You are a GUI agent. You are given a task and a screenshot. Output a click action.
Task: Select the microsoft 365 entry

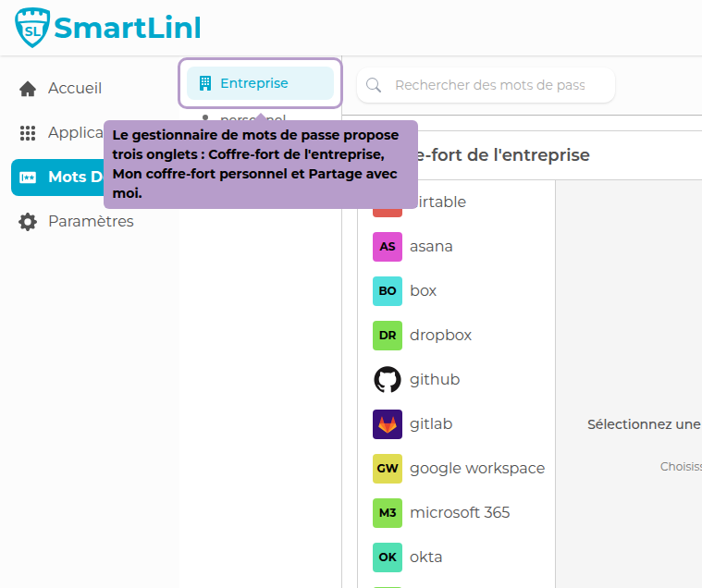tap(460, 513)
